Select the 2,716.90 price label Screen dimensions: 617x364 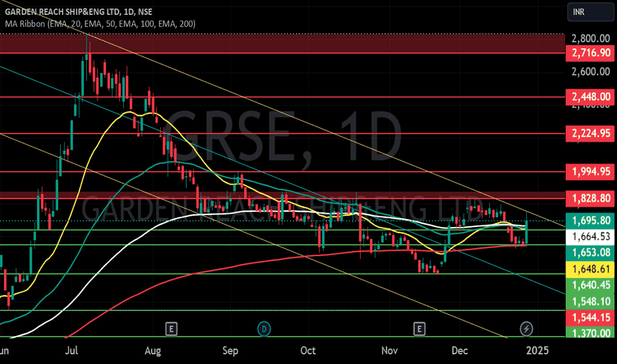point(590,53)
